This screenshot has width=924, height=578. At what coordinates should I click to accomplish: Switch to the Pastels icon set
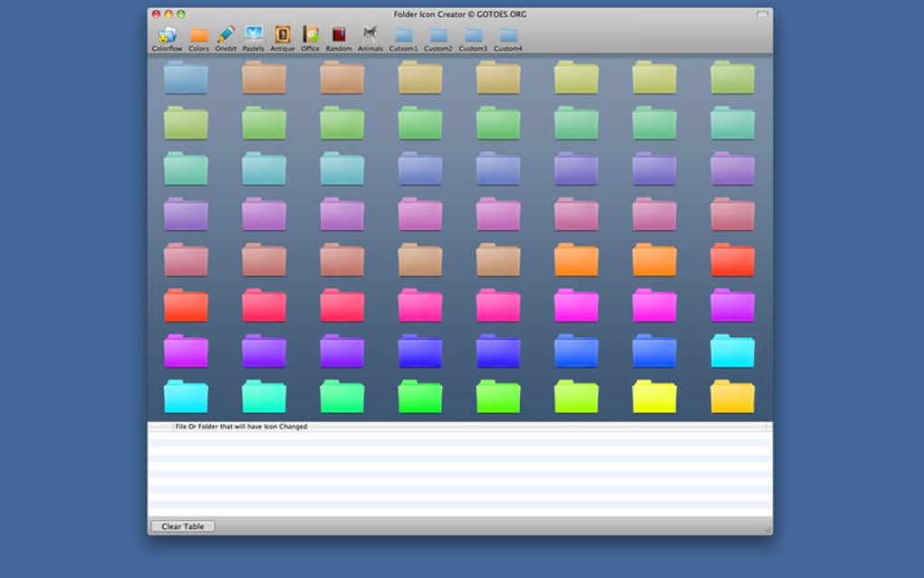[254, 37]
